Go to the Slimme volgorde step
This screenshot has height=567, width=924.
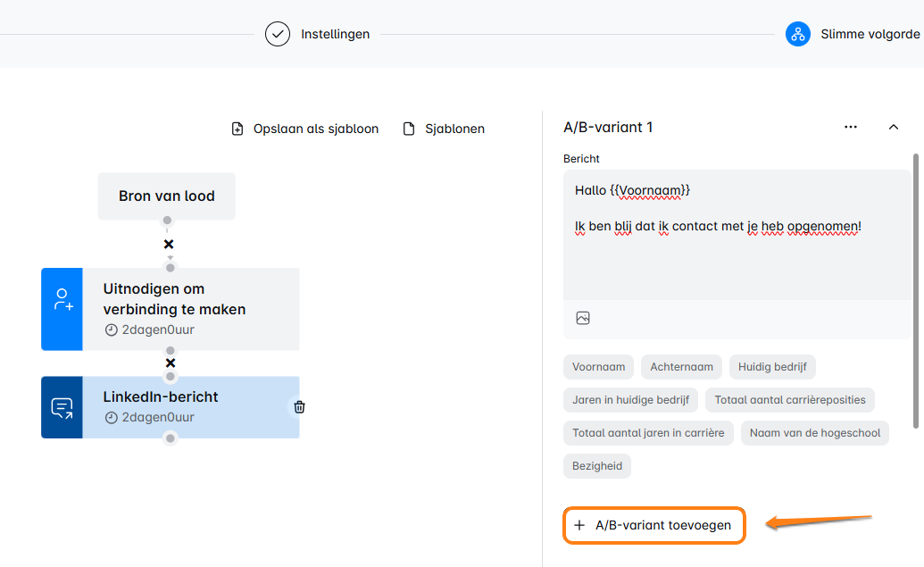pos(870,35)
